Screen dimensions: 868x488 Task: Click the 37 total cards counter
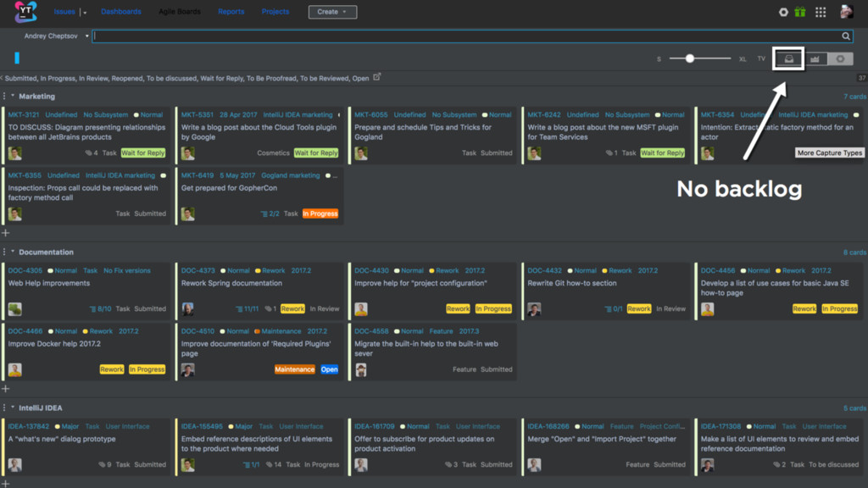point(862,78)
